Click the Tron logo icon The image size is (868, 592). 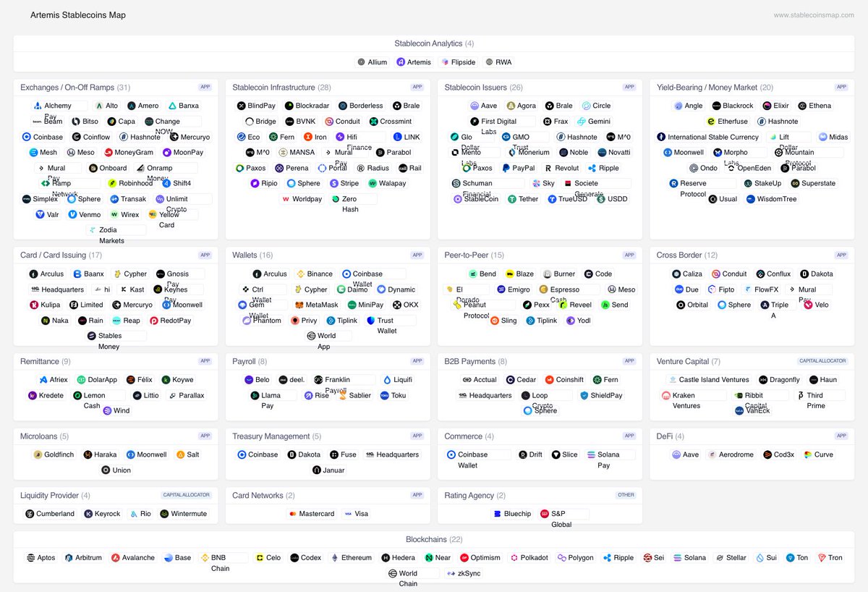coord(822,558)
